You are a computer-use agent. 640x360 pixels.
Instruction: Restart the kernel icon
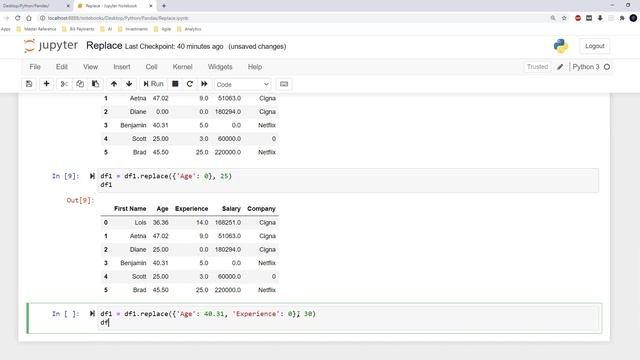coord(190,84)
